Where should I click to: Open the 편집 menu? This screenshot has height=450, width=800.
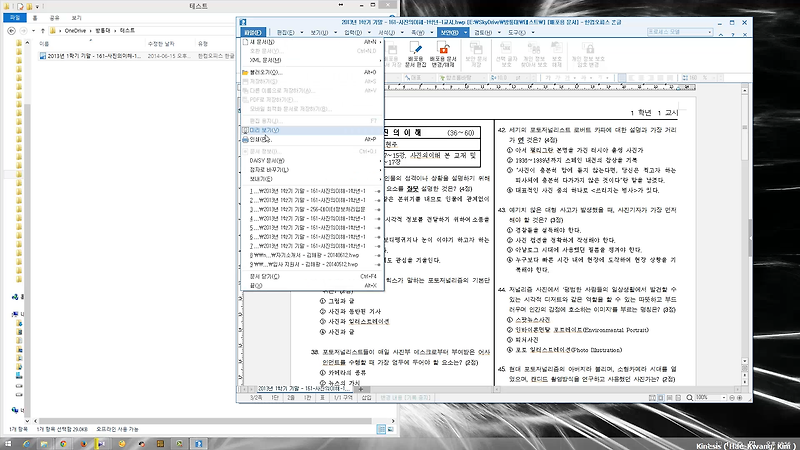285,32
